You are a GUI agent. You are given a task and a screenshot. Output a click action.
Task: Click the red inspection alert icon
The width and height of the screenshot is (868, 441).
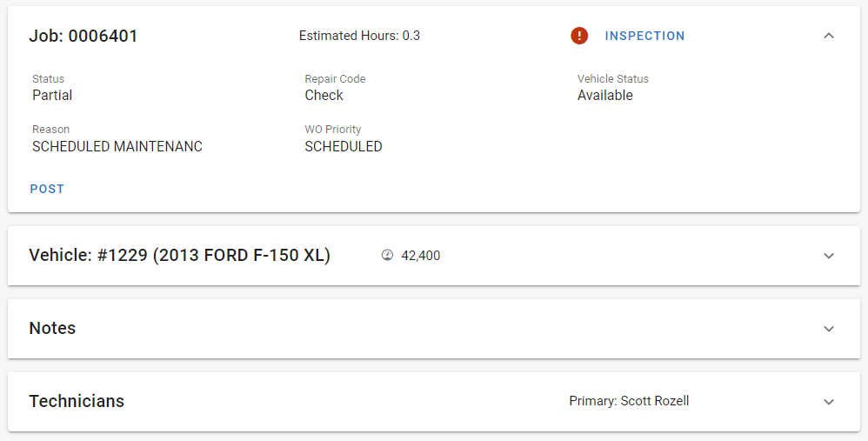(579, 36)
